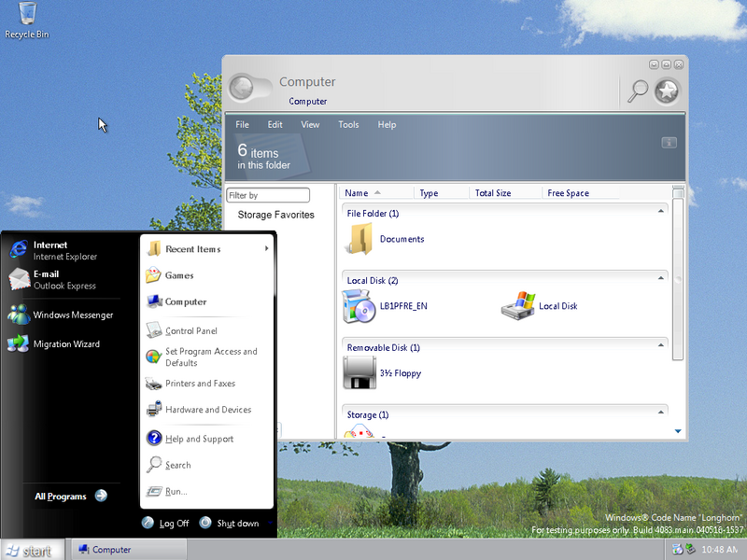Open the Recycle Bin on desktop
This screenshot has width=747, height=560.
click(27, 14)
